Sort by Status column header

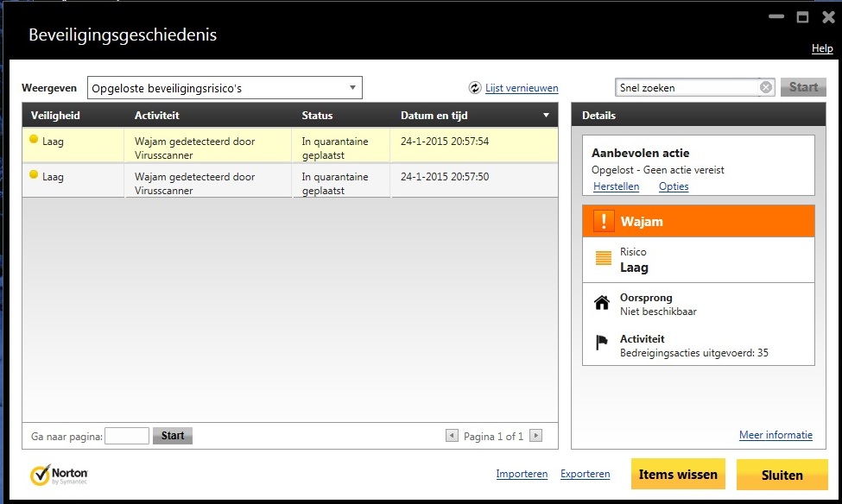point(317,116)
